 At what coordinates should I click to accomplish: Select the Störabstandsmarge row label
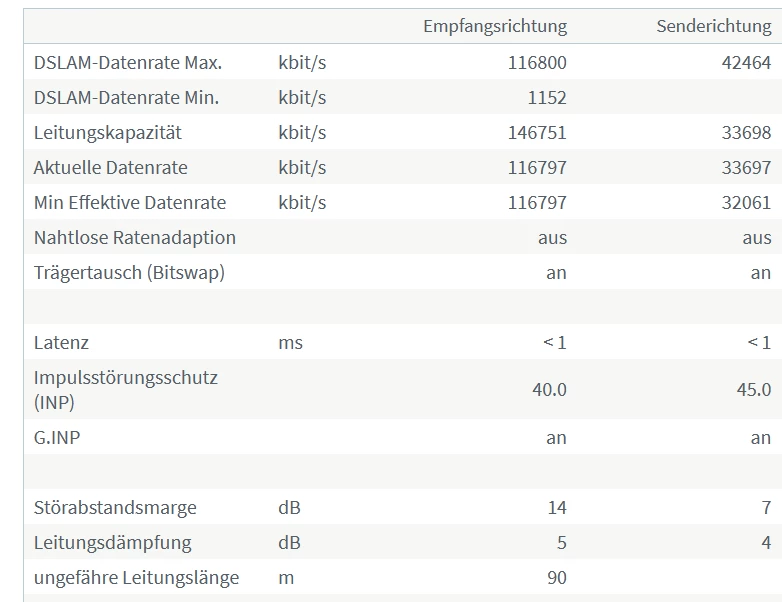pyautogui.click(x=115, y=507)
